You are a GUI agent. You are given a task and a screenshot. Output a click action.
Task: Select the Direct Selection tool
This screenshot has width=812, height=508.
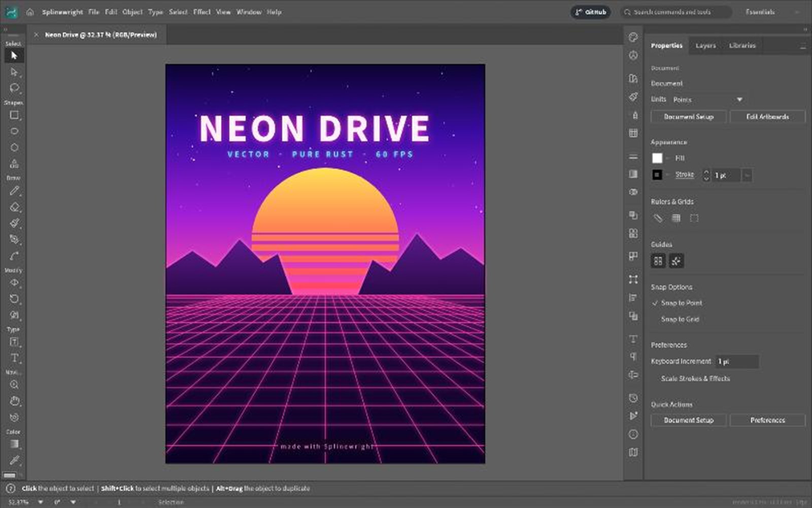coord(14,72)
